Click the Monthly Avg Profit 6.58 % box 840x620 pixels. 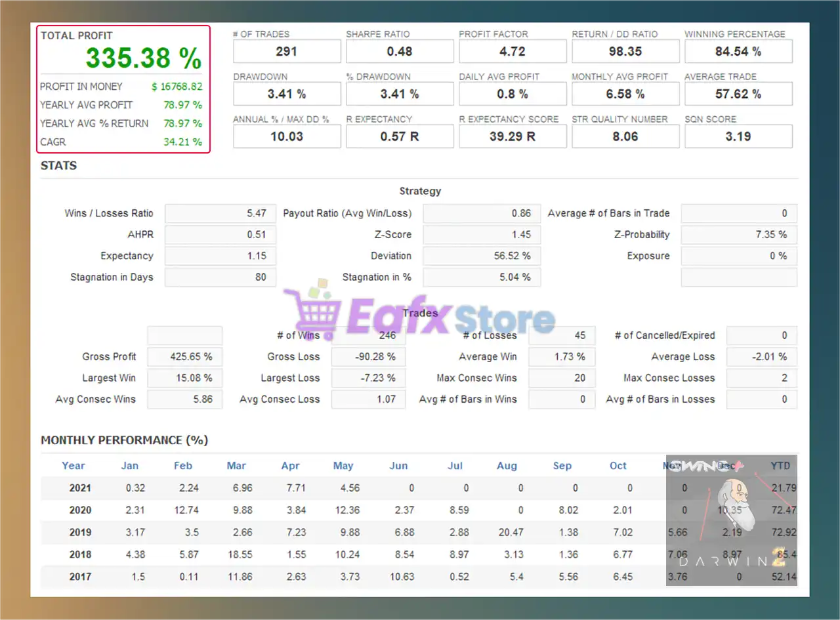[x=625, y=94]
